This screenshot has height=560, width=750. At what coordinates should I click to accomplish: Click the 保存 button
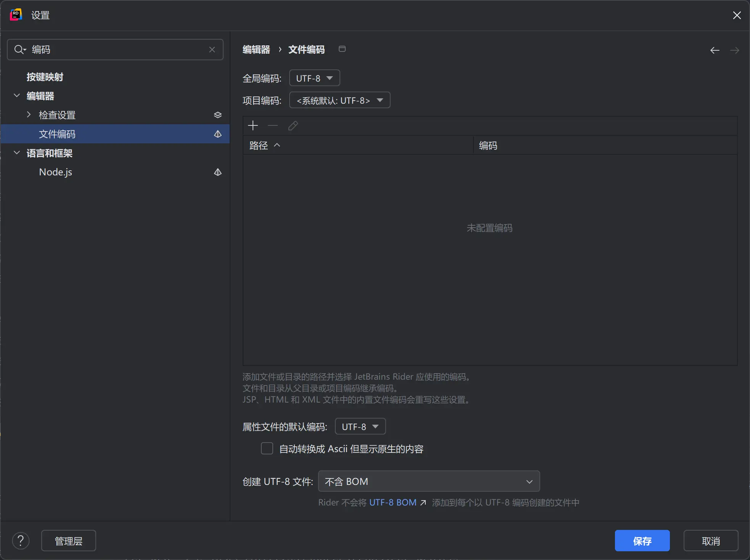642,541
